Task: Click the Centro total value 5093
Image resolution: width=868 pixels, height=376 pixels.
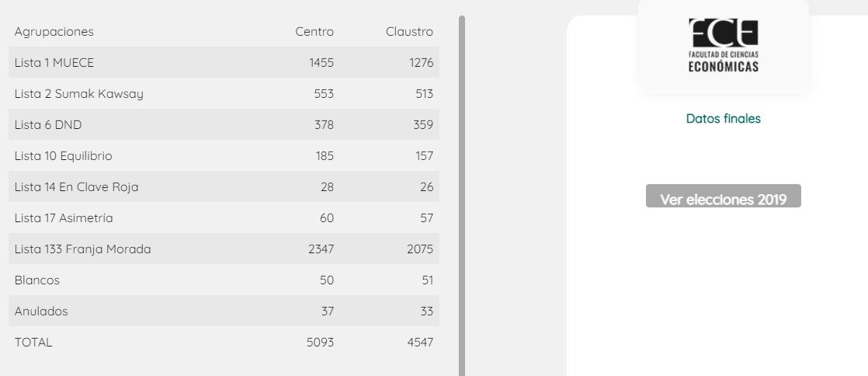Action: (x=321, y=343)
